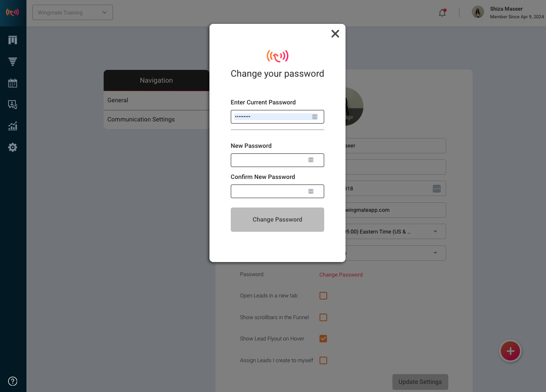Enable Show scrollbars in the Funnel
This screenshot has width=546, height=392.
[323, 317]
